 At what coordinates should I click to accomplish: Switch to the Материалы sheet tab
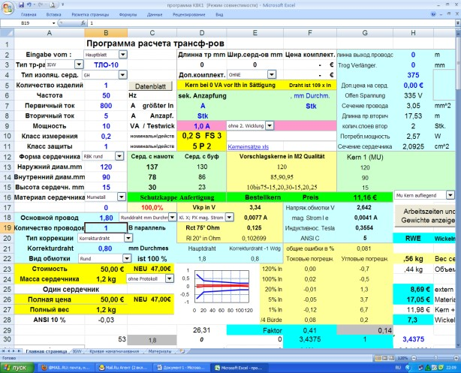tap(160, 351)
